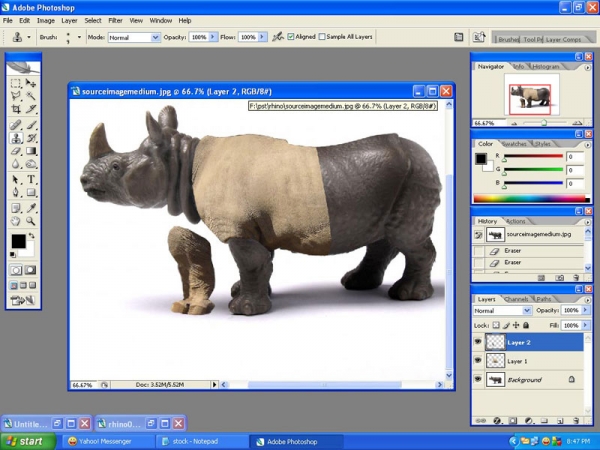This screenshot has height=450, width=600.
Task: Open the Brush preset picker arrow
Action: [79, 37]
